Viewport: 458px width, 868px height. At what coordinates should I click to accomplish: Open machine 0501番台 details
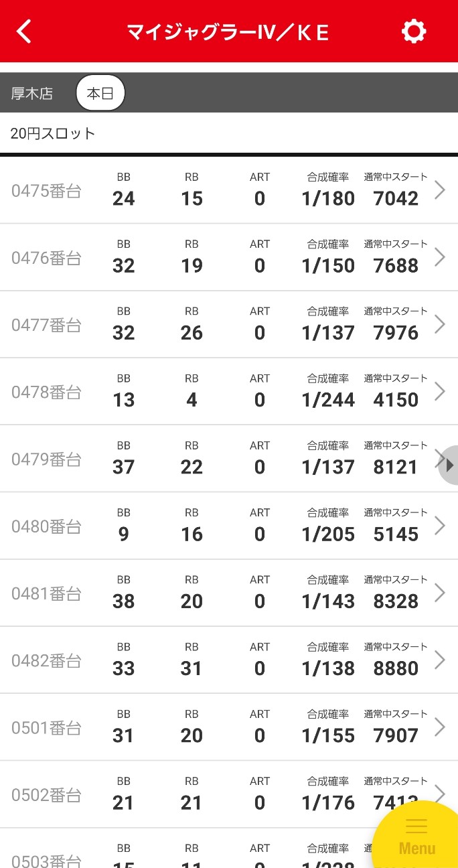click(229, 727)
